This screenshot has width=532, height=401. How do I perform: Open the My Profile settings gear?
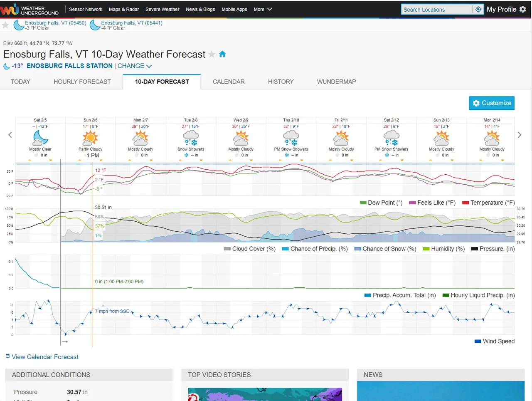tap(523, 9)
